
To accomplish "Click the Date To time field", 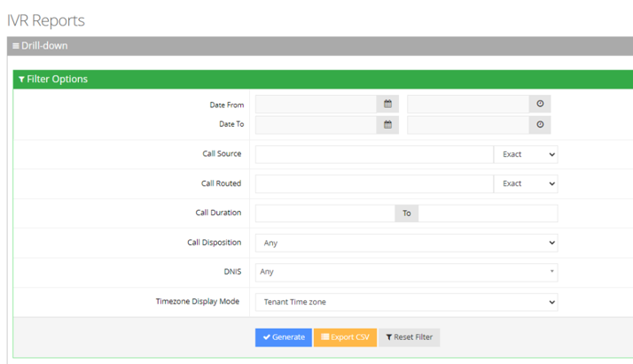I will pos(467,125).
